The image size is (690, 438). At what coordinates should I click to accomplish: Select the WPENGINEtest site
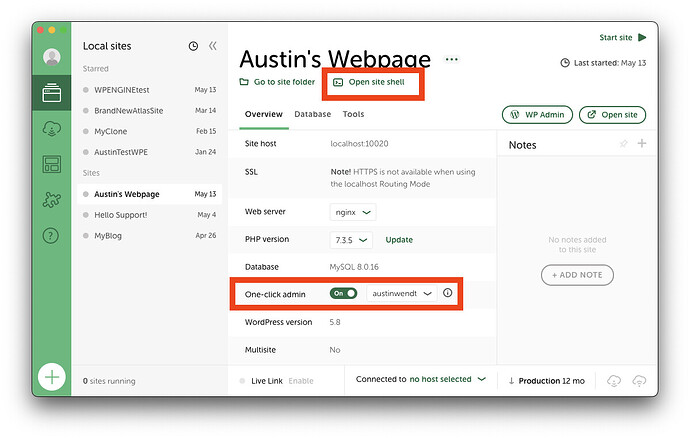coord(150,90)
